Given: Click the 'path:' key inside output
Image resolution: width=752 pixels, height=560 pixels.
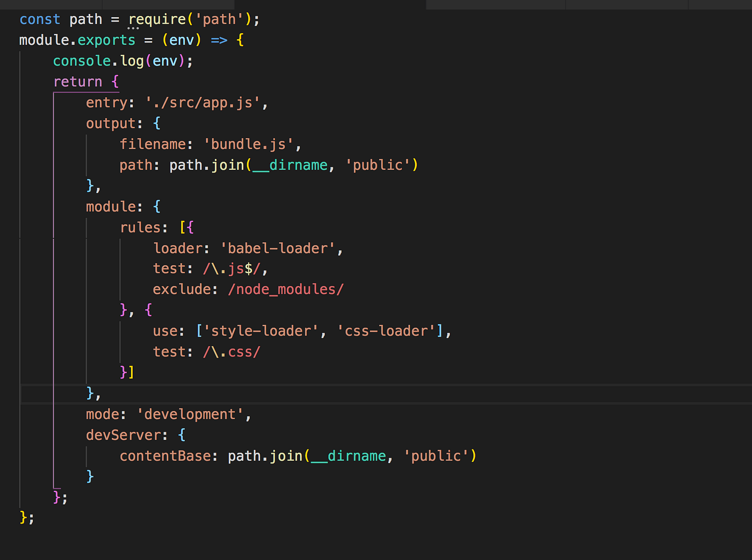Looking at the screenshot, I should tap(140, 165).
